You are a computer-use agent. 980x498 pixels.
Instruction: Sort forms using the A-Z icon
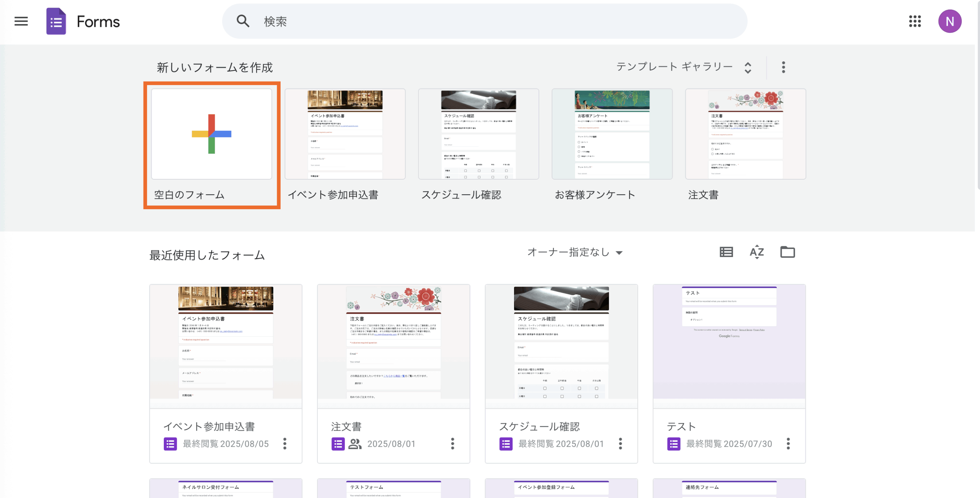pyautogui.click(x=756, y=252)
